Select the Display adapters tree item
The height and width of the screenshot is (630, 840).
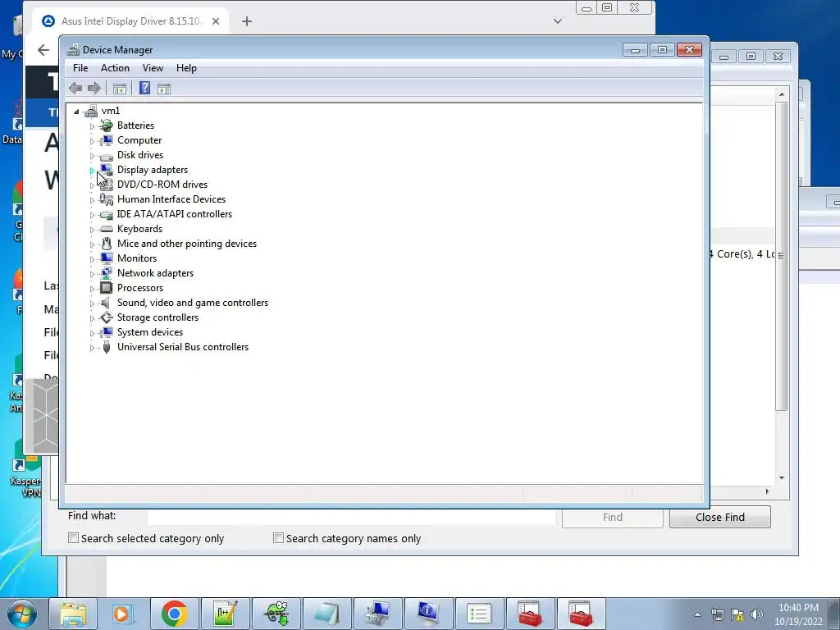click(152, 170)
